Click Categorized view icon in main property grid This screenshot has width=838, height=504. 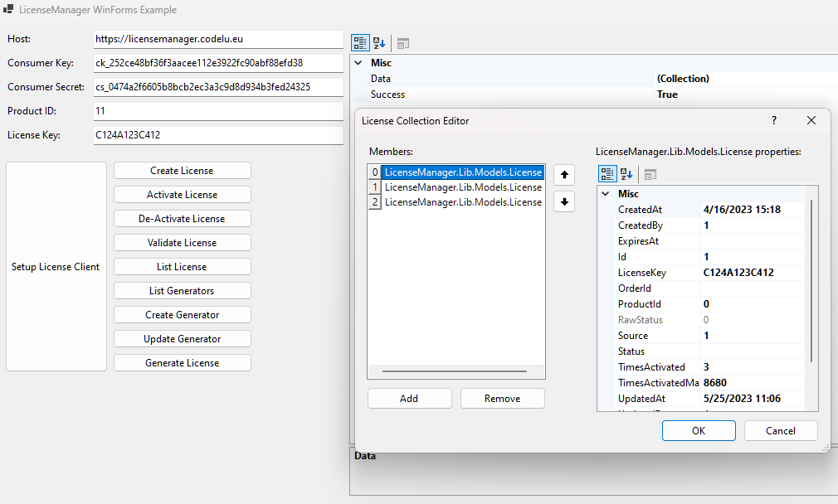pyautogui.click(x=360, y=43)
